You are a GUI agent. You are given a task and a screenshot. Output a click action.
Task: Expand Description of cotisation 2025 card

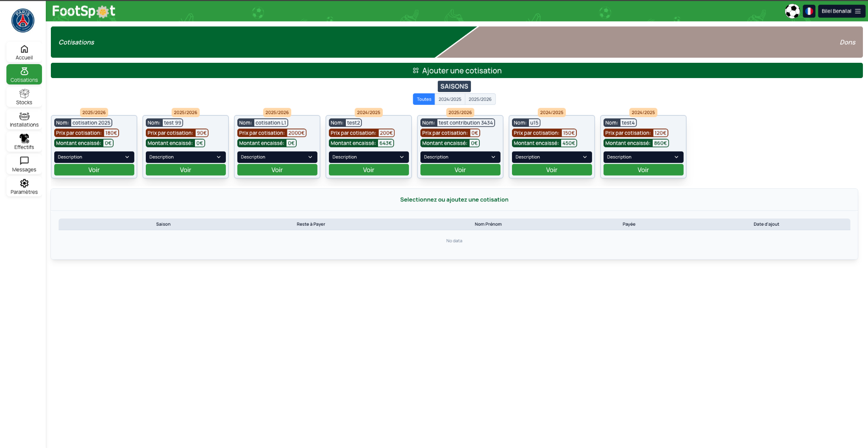94,157
